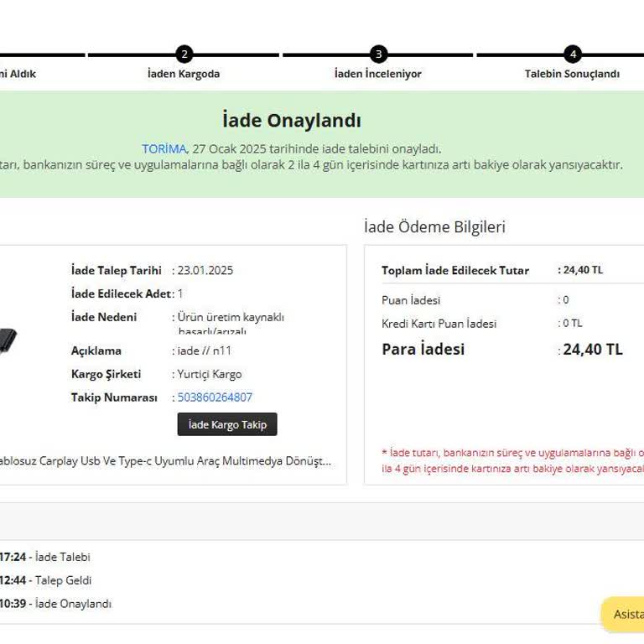Select the İaden Kargoda step label

[x=184, y=74]
